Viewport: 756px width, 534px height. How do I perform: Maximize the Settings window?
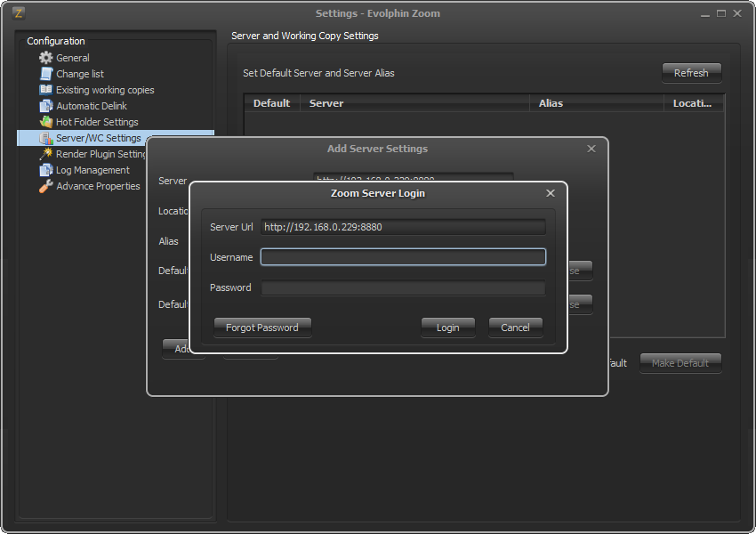[721, 13]
